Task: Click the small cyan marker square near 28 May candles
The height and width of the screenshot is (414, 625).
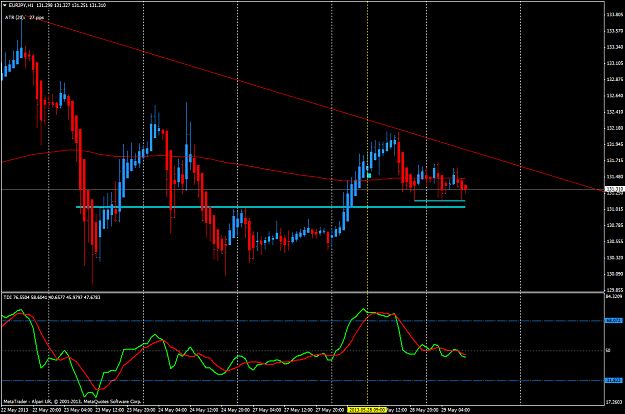Action: [369, 175]
